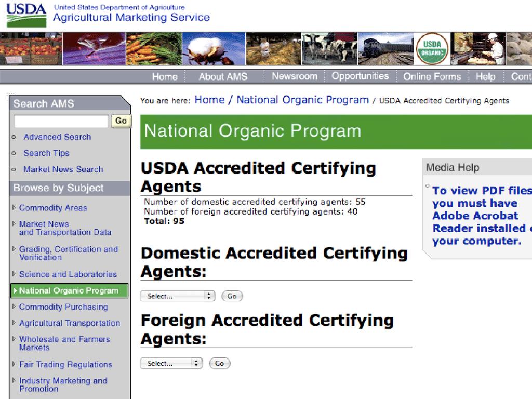The width and height of the screenshot is (532, 399).
Task: Go to Newsroom in navigation bar
Action: [294, 76]
